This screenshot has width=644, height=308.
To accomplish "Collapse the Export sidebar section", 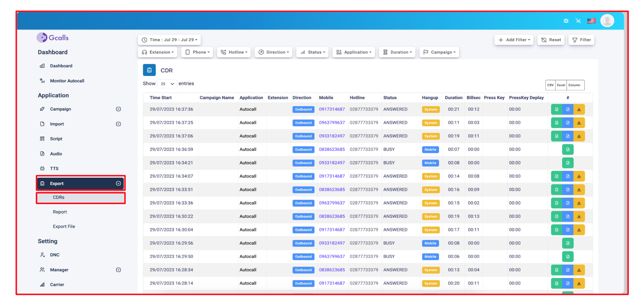I will [x=118, y=184].
